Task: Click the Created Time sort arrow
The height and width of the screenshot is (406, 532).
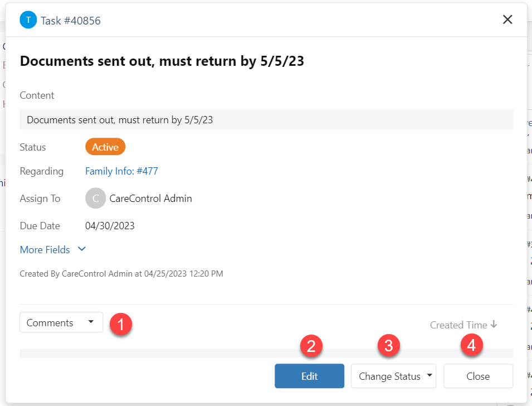Action: (x=494, y=325)
